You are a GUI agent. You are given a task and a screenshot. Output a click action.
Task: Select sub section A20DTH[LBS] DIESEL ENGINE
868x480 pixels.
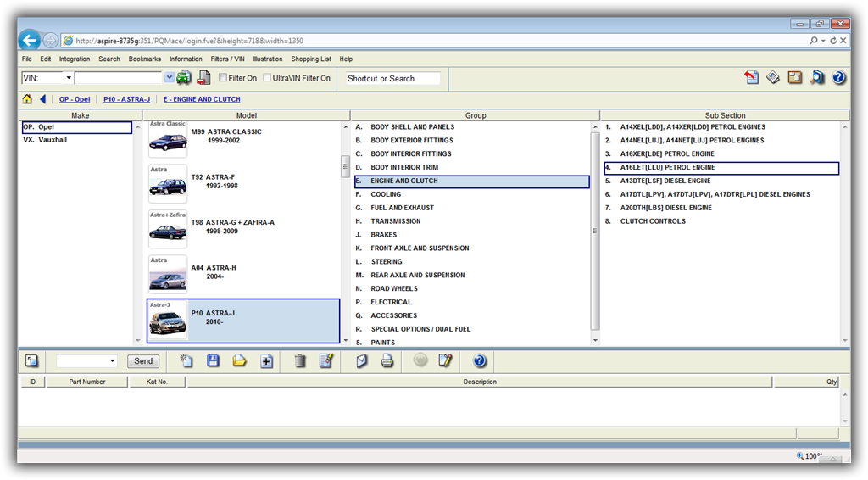click(x=721, y=208)
